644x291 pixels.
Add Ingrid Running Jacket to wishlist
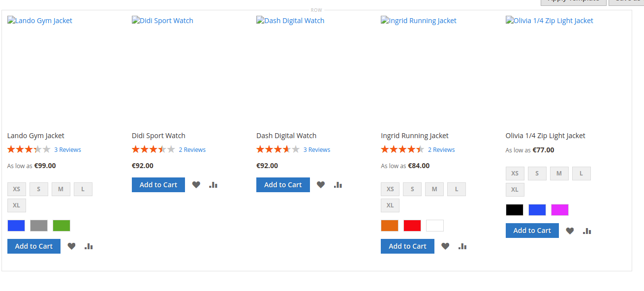[445, 246]
